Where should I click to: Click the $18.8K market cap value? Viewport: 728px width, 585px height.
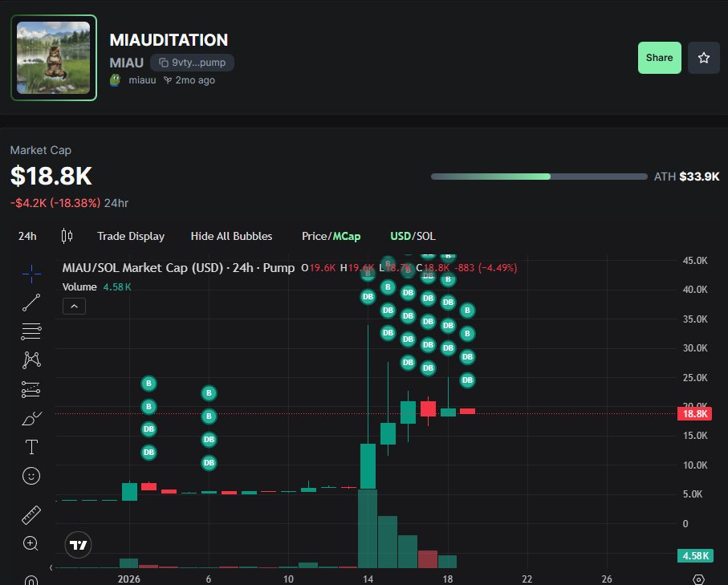51,176
